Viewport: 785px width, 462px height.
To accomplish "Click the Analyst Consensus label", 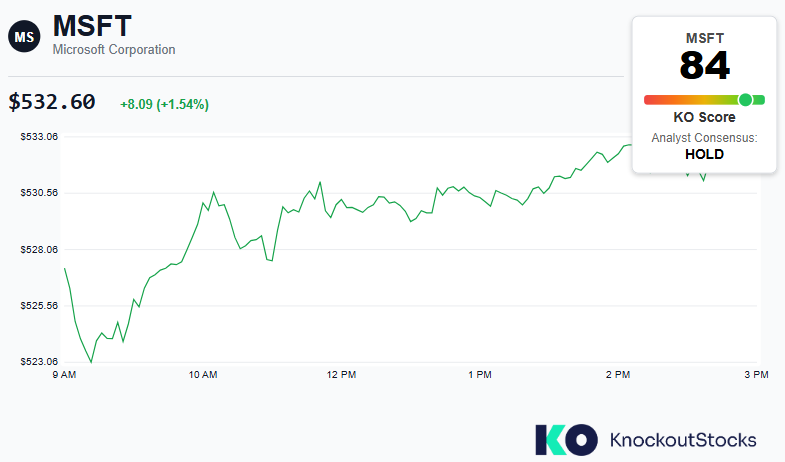I will (704, 138).
